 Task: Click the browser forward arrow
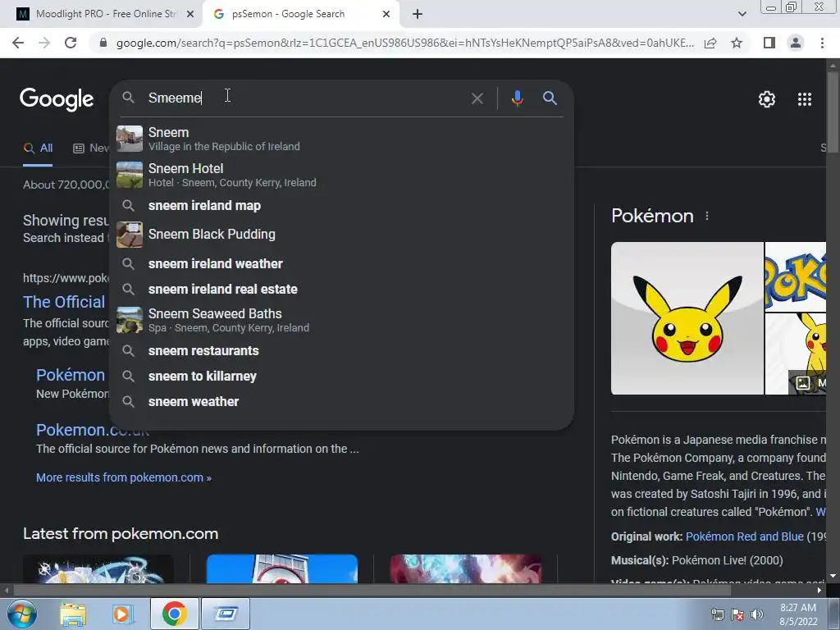pos(44,43)
